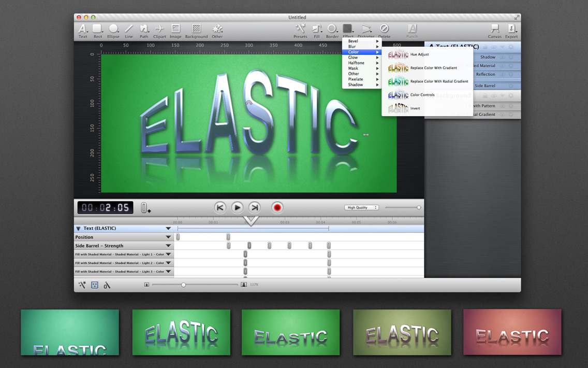
Task: Toggle visibility eye for Reflection effect
Action: [x=502, y=74]
